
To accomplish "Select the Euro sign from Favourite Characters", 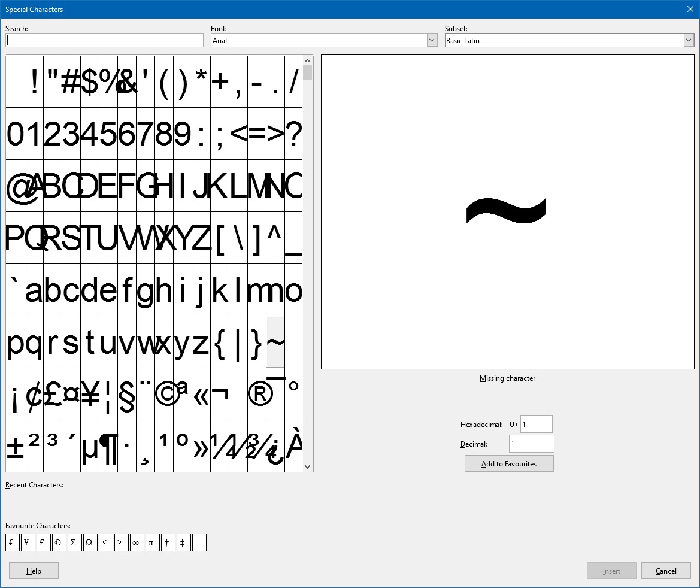I will [12, 542].
